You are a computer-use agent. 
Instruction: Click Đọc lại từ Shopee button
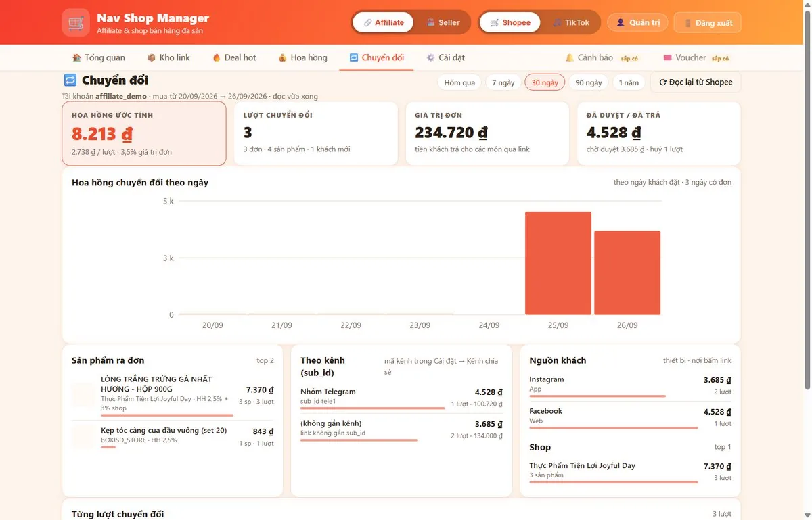(696, 82)
